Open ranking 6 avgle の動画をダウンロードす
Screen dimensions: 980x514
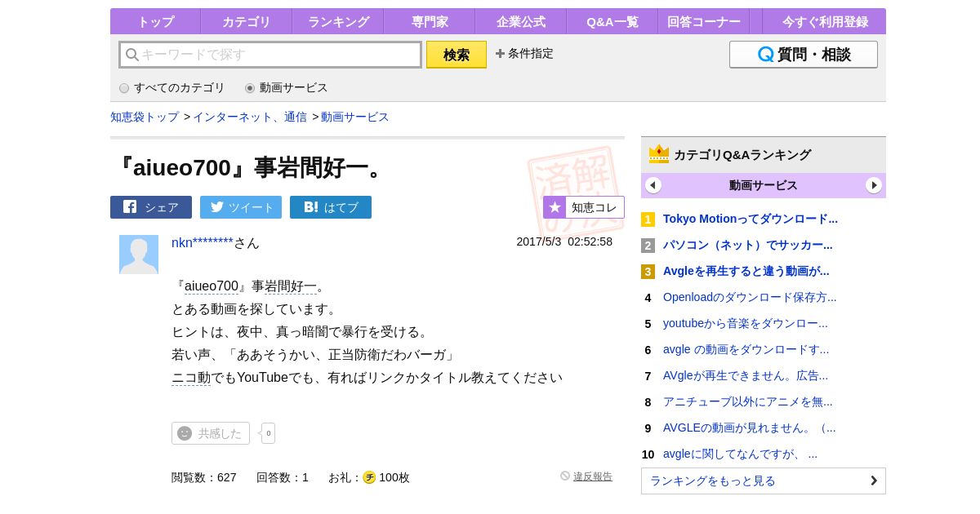click(x=746, y=349)
